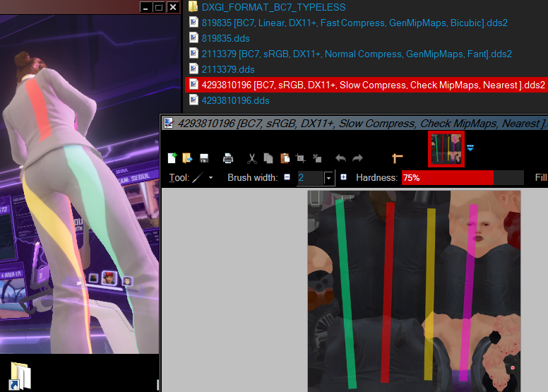
Task: Click the Print icon
Action: pyautogui.click(x=228, y=158)
